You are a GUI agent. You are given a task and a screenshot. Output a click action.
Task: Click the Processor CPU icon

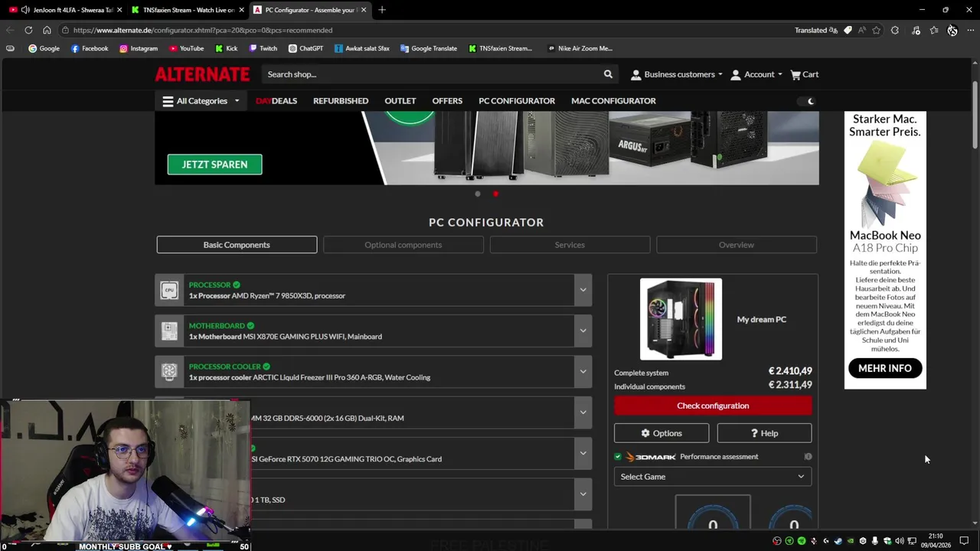[x=169, y=290]
